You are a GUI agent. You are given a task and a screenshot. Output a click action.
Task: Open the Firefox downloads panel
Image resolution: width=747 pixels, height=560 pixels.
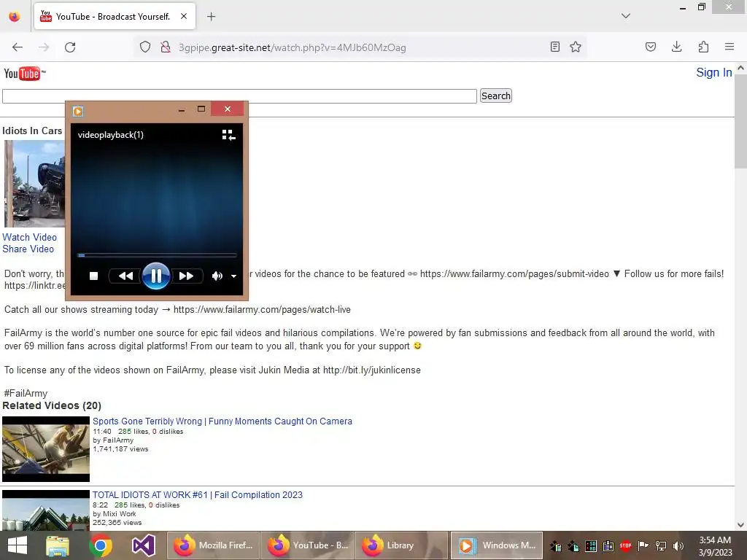[x=676, y=47]
